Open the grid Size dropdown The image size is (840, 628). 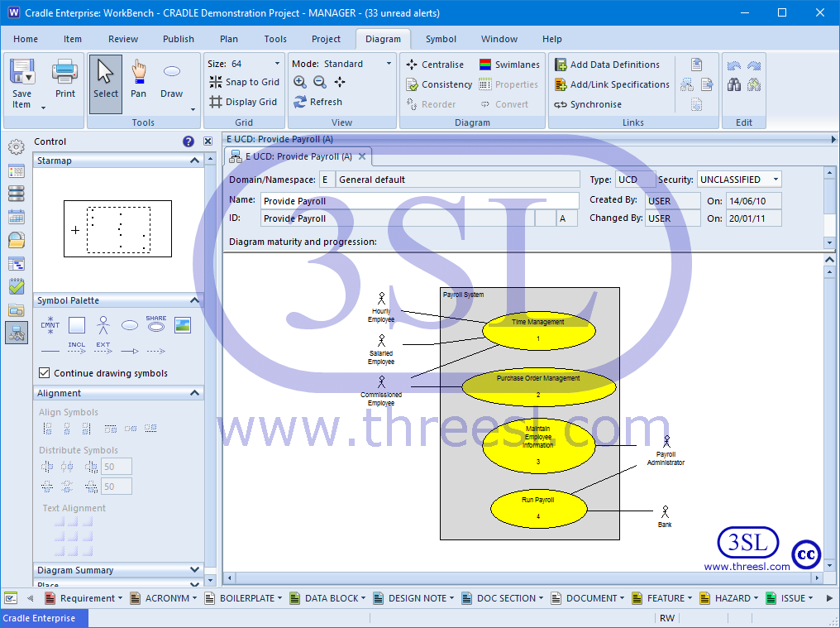[277, 63]
